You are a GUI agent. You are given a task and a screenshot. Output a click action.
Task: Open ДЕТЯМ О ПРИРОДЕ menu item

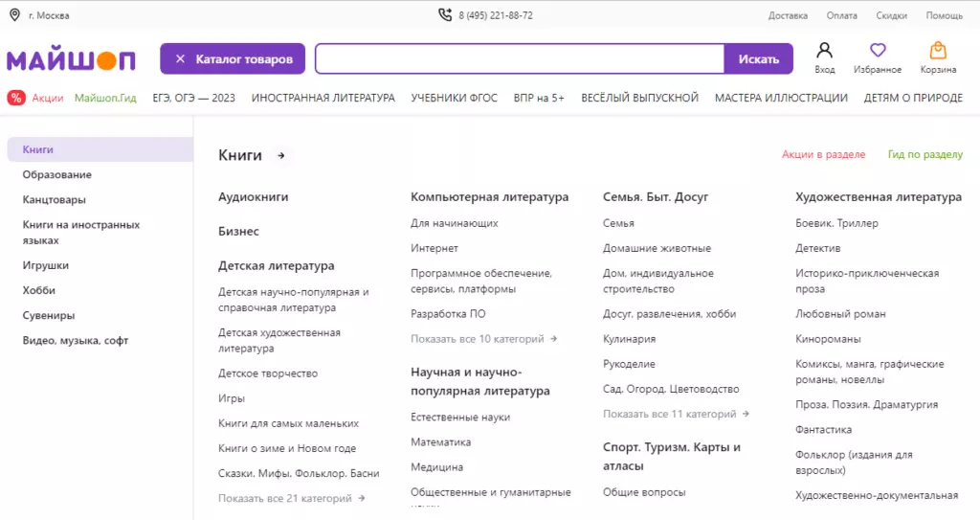click(913, 98)
